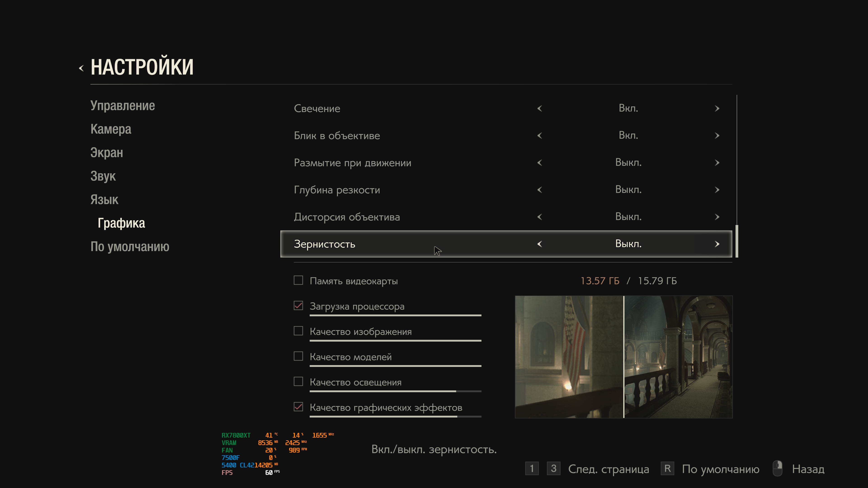868x488 pixels.
Task: Click the mouse icon for Назад
Action: pos(777,469)
